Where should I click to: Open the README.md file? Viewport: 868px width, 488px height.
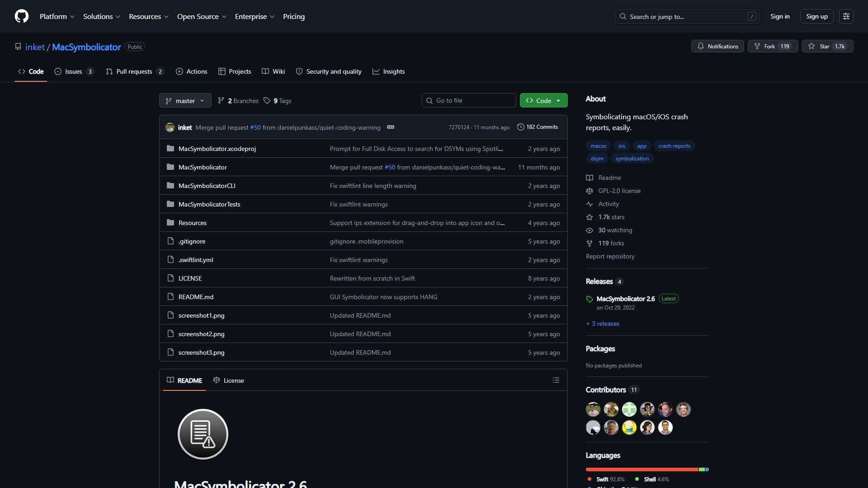click(196, 297)
